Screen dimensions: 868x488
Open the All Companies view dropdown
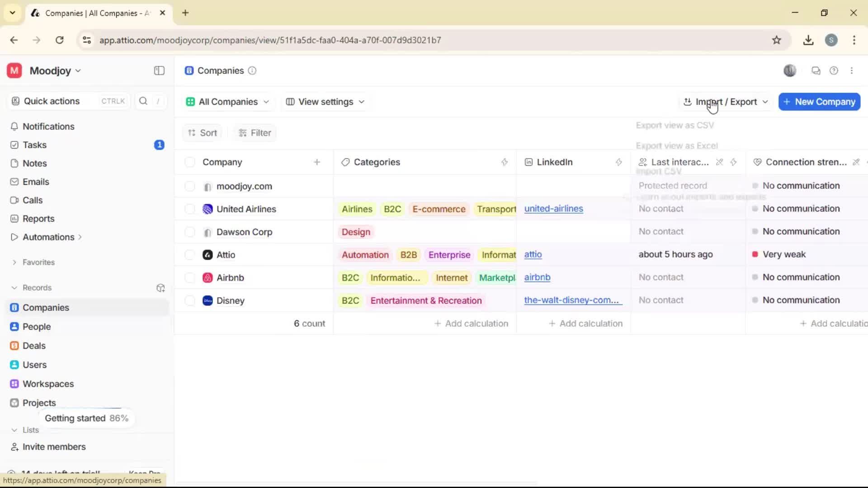click(x=227, y=101)
